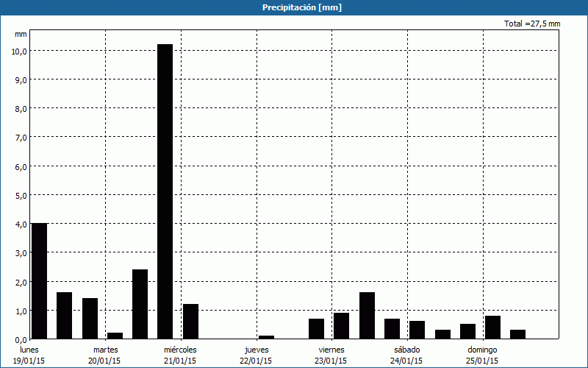
Task: Click the 4,0 mm bar at lunes
Action: tap(39, 280)
